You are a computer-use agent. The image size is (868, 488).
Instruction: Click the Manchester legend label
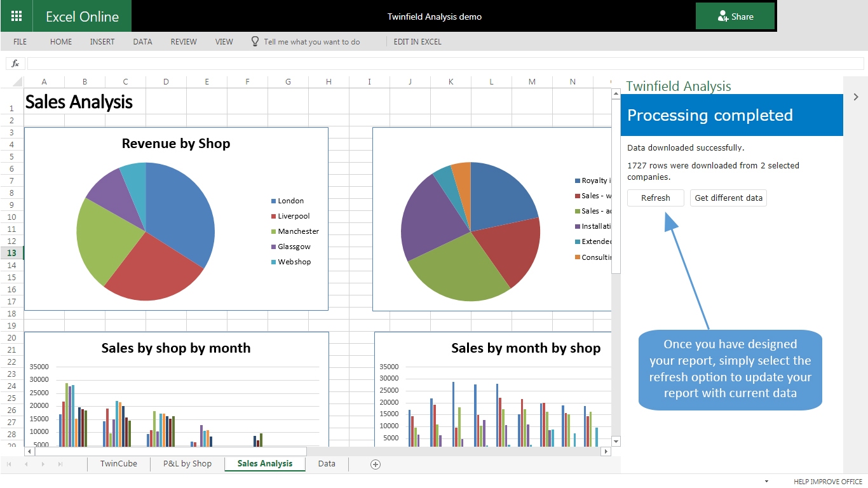pyautogui.click(x=299, y=231)
